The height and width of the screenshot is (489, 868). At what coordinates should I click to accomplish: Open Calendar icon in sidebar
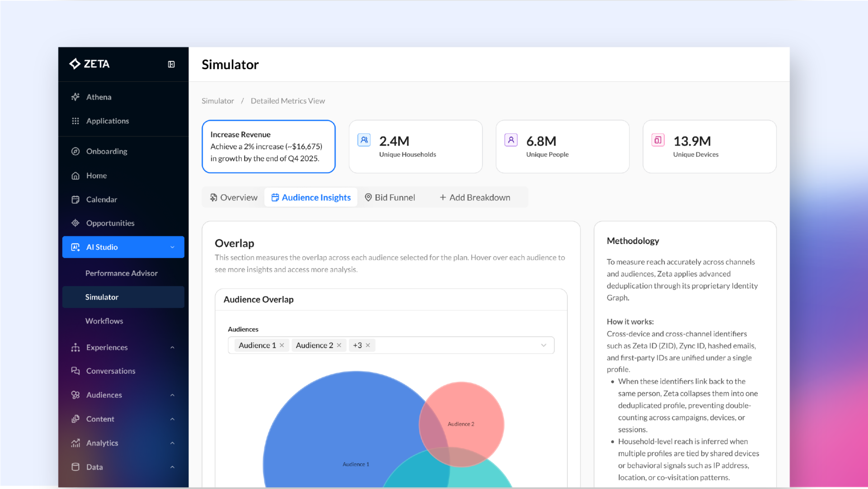coord(75,199)
